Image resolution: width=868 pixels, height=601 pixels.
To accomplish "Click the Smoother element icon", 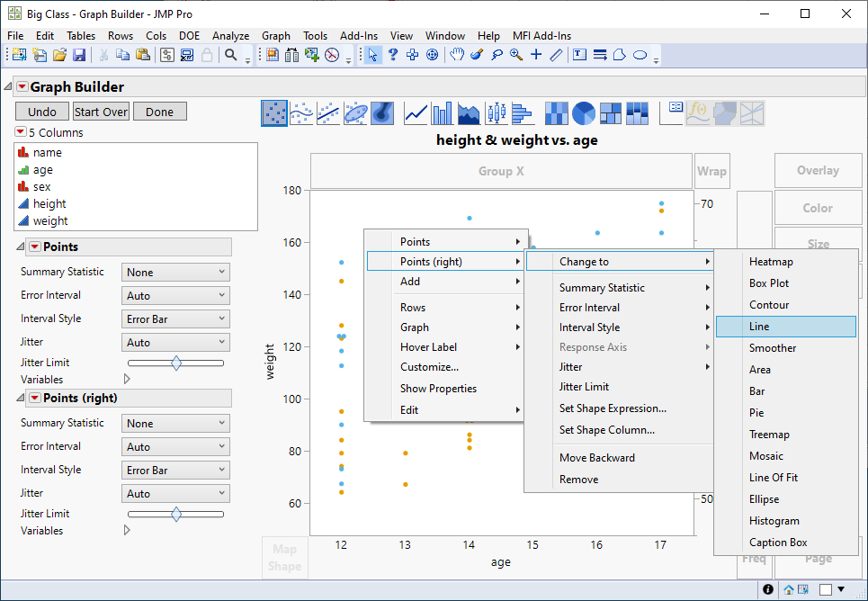I will coord(301,113).
